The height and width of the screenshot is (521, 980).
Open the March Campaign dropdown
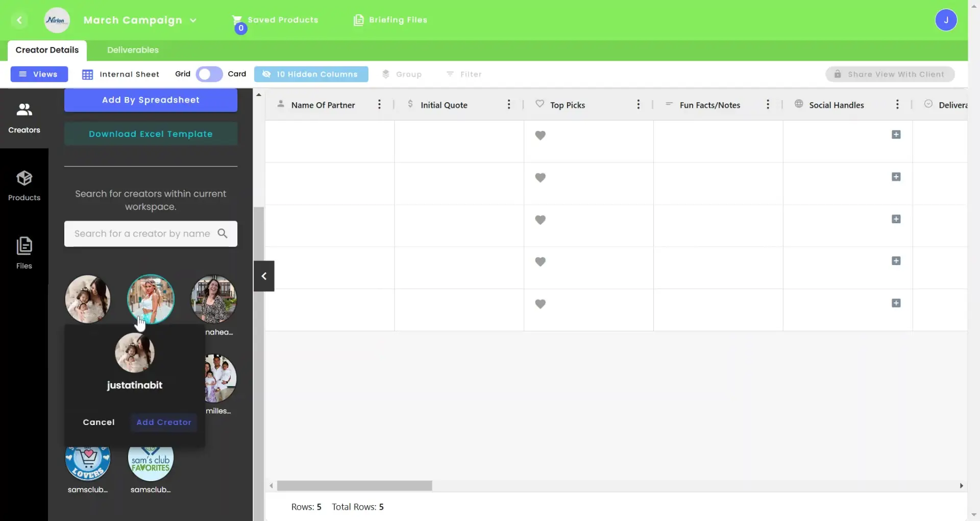(x=193, y=20)
